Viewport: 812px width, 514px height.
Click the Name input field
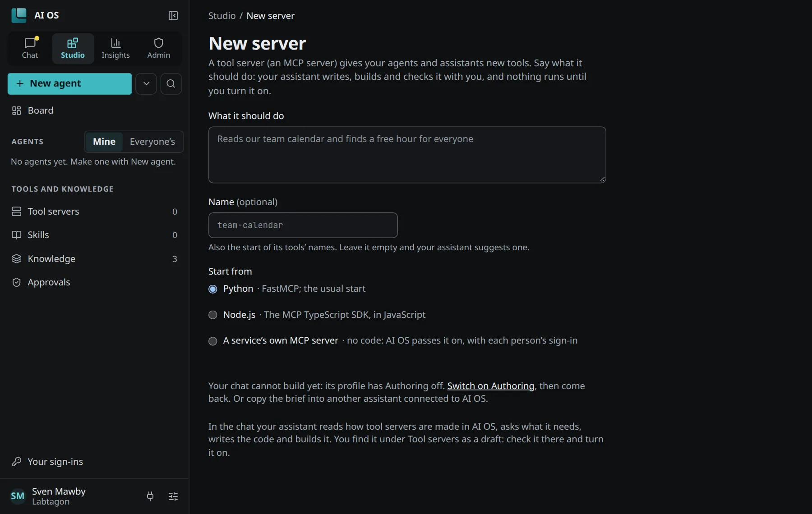303,225
